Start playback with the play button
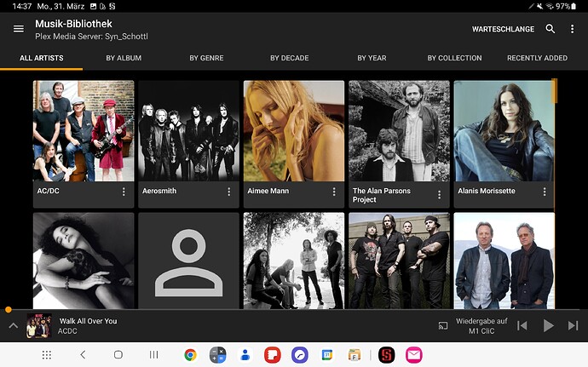 click(x=548, y=326)
